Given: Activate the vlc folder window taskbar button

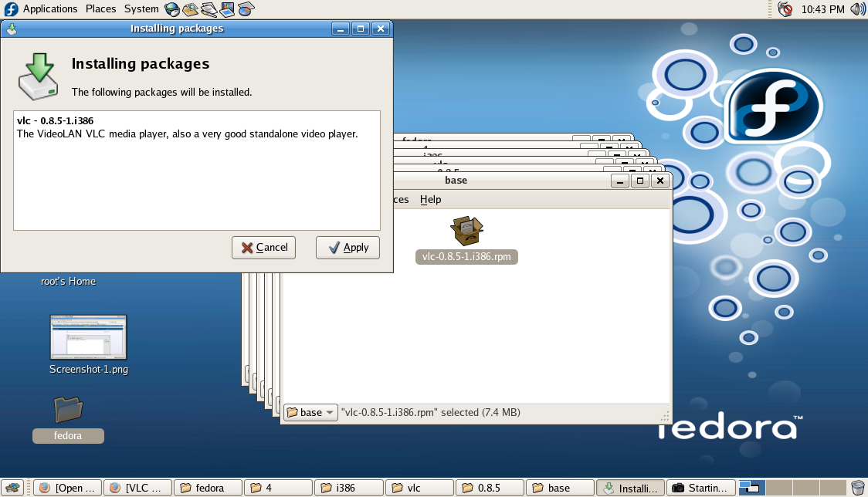Looking at the screenshot, I should click(x=419, y=488).
